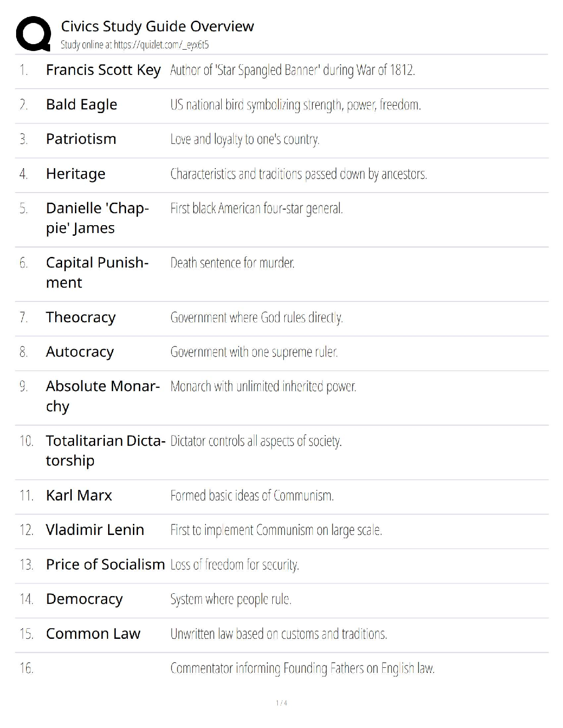Select the Common Law term
This screenshot has height=728, width=563.
point(93,634)
